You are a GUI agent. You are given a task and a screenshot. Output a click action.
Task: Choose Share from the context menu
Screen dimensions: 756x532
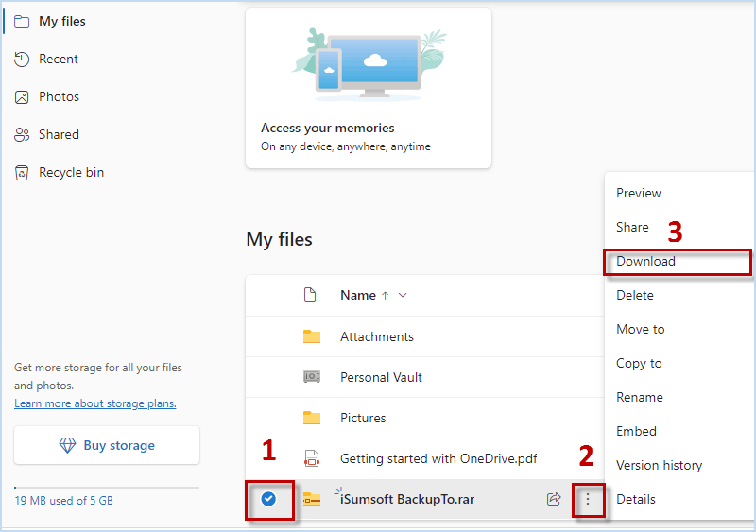[x=632, y=227]
